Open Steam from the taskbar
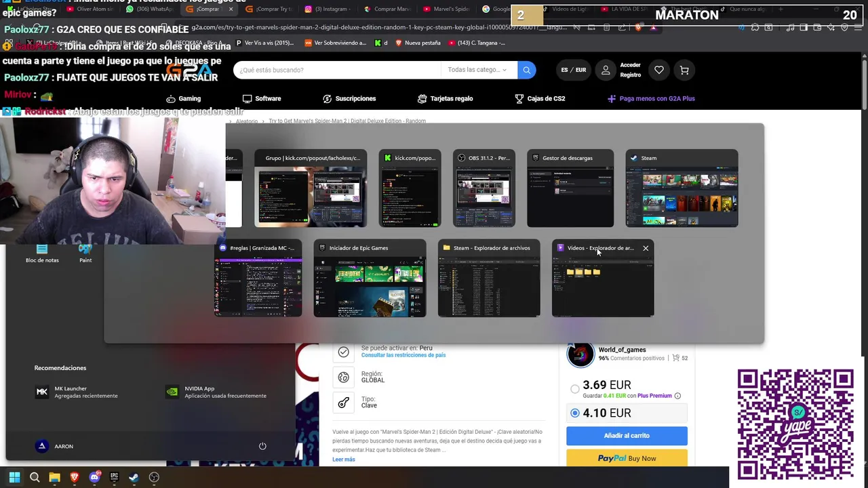Screen dimensions: 868x488 (134, 477)
